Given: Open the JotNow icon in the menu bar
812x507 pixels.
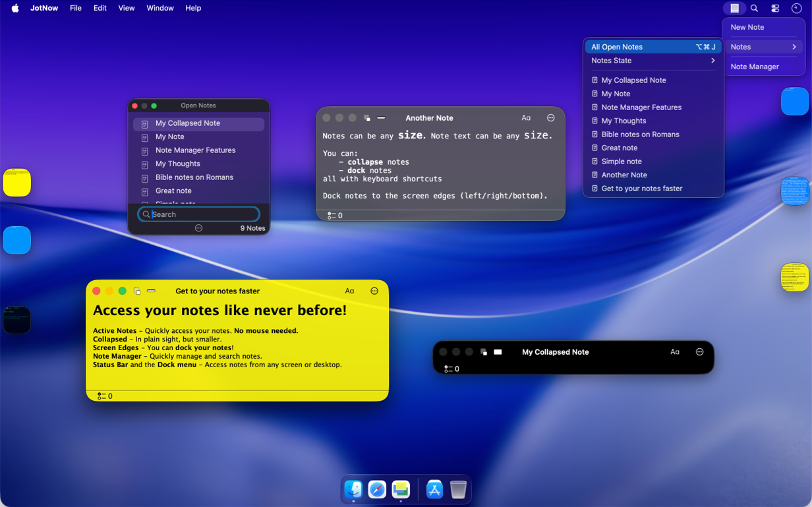Looking at the screenshot, I should point(734,8).
